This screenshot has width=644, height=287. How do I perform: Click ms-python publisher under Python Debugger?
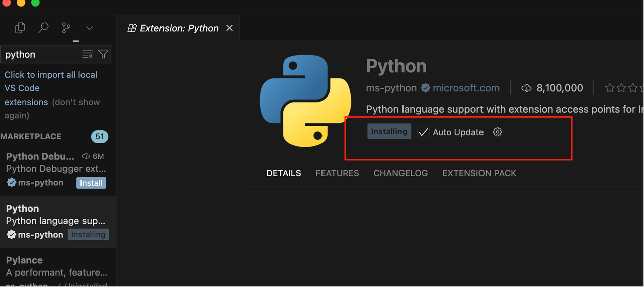coord(41,183)
